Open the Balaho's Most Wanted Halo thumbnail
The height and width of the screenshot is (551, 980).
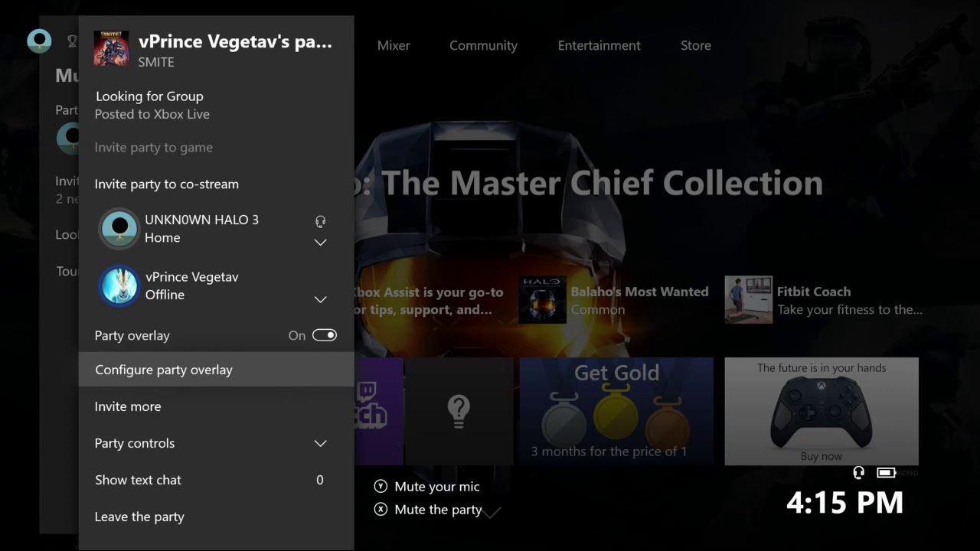tap(542, 300)
